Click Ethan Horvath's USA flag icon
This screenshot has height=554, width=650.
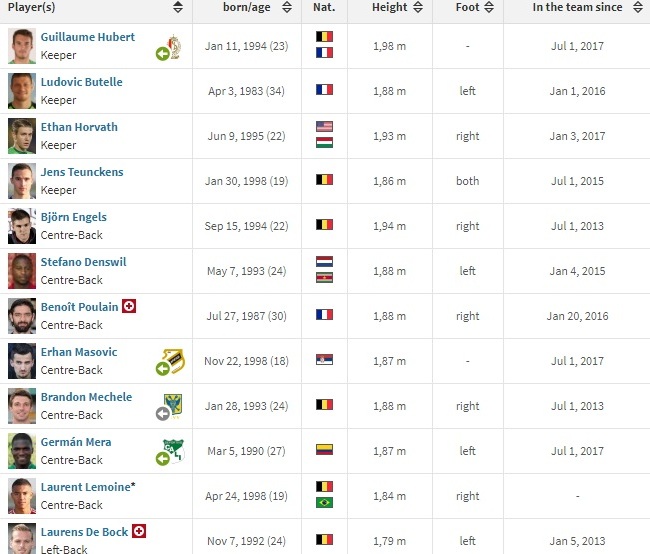point(324,127)
